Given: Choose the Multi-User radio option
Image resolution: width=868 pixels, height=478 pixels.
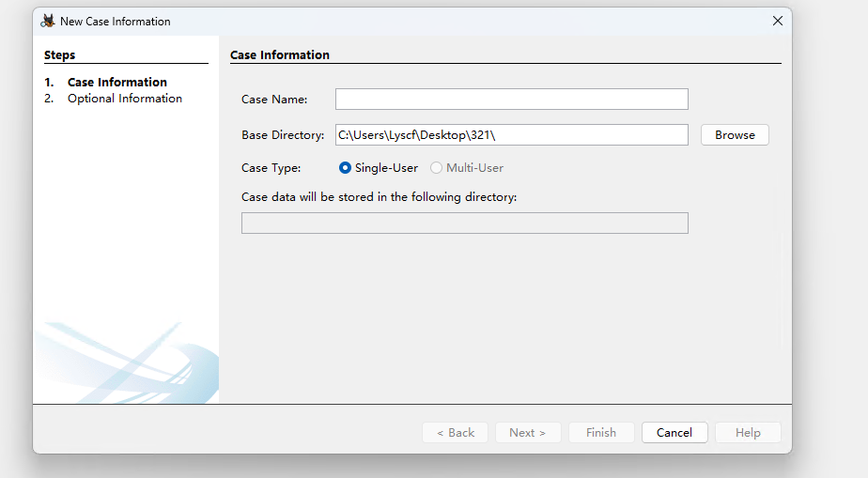Looking at the screenshot, I should pos(437,168).
